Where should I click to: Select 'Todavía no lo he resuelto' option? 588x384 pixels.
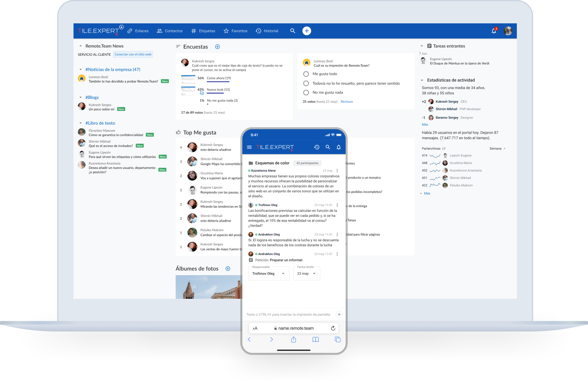pyautogui.click(x=306, y=83)
